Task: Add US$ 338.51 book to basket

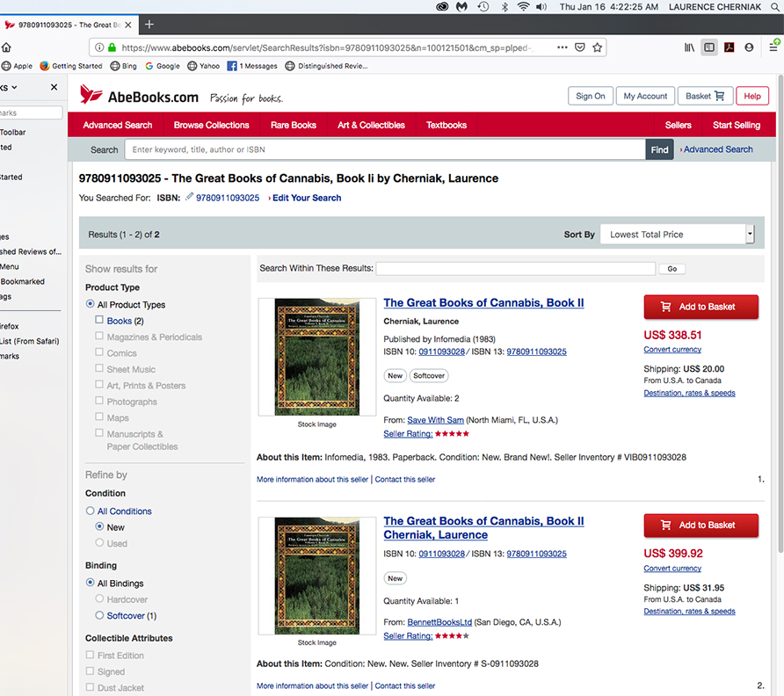Action: (701, 307)
